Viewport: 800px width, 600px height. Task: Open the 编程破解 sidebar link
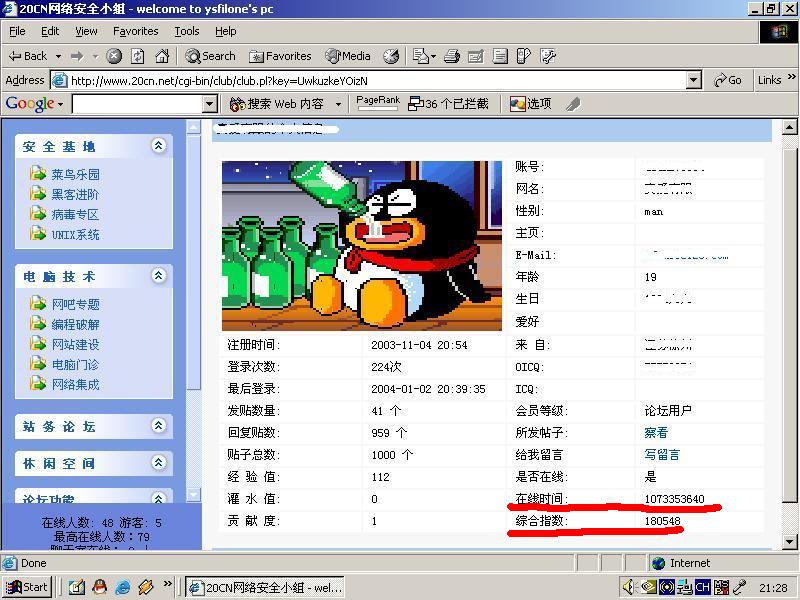tap(76, 324)
